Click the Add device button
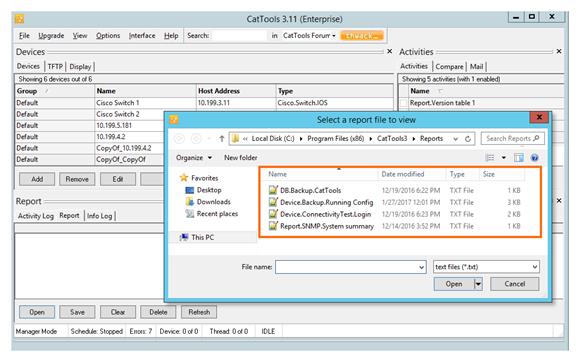 [x=37, y=179]
